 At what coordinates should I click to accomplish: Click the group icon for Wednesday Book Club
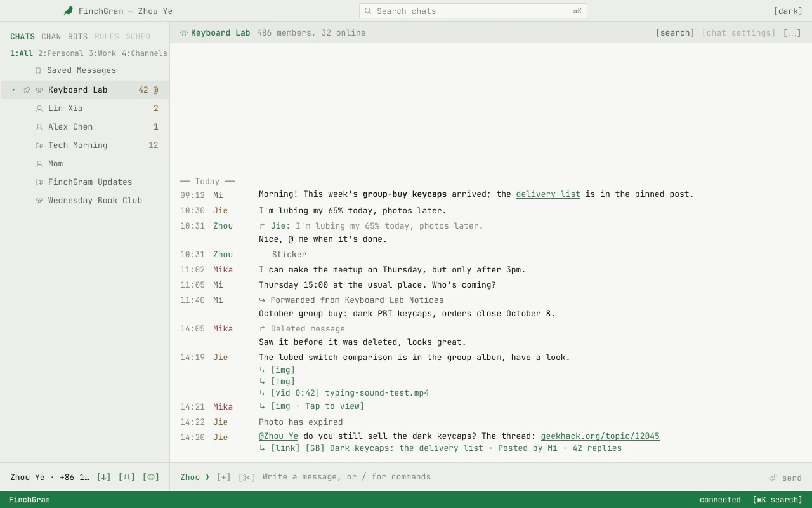point(39,201)
